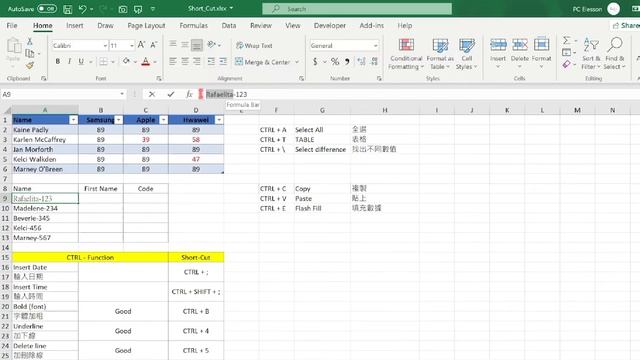The width and height of the screenshot is (640, 360).
Task: Click the Insert Function fx icon
Action: 189,94
